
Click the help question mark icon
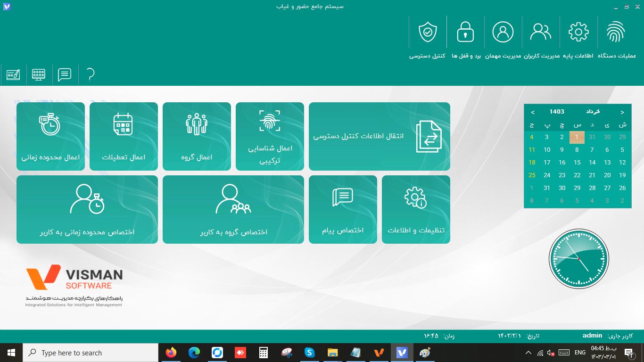click(91, 74)
